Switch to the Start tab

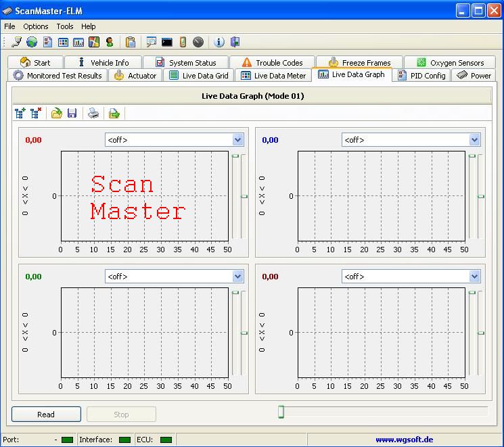(x=35, y=62)
